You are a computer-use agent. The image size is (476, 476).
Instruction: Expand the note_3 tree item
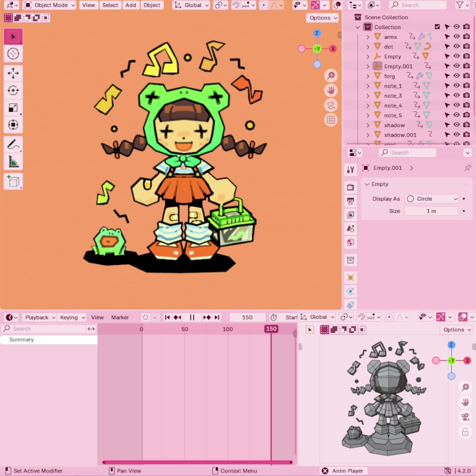coord(368,96)
